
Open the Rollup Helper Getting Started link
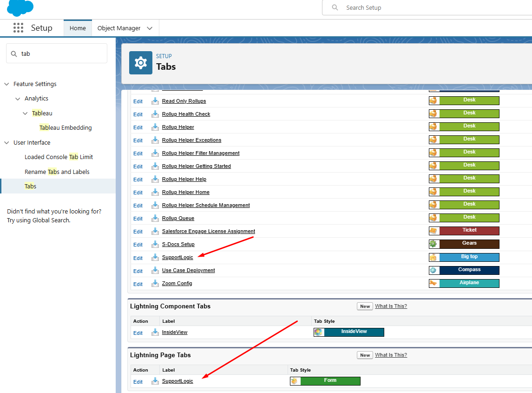pyautogui.click(x=197, y=166)
